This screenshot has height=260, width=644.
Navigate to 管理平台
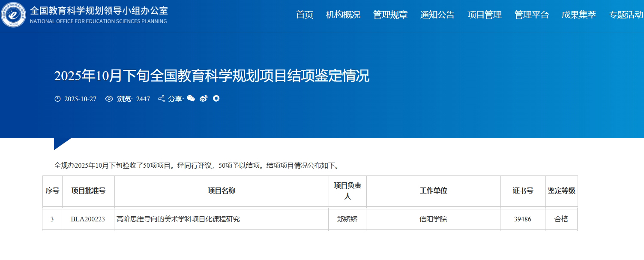(x=532, y=15)
